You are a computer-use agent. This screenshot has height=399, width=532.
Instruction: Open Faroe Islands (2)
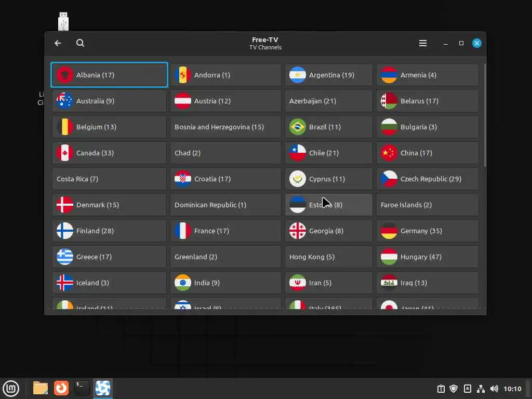[428, 205]
